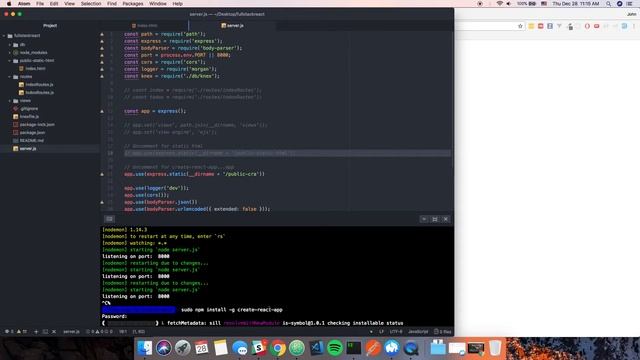Screen dimensions: 640x360
Task: Open the black terminal app in dock
Action: coord(354,348)
